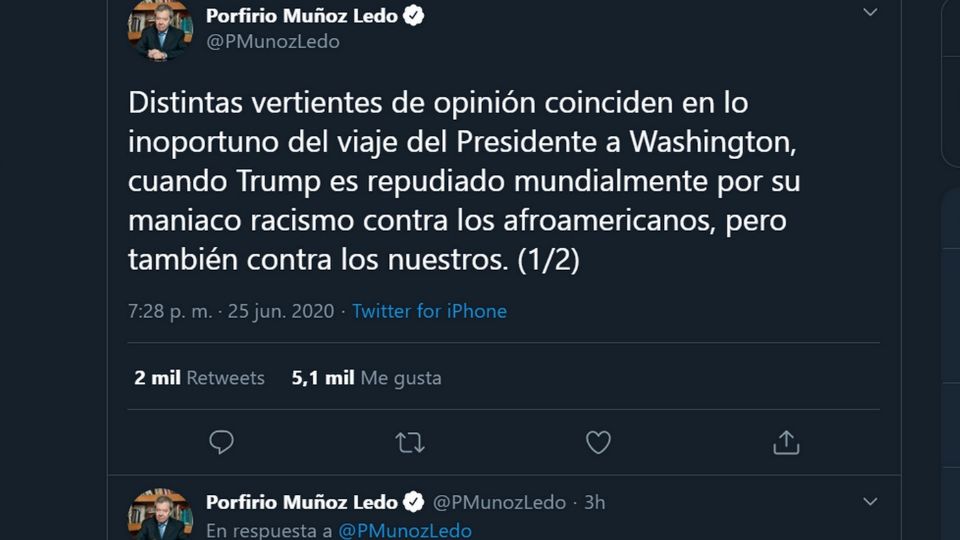
Task: Open @PMunozLedo handle under the main tweet name
Action: [272, 42]
